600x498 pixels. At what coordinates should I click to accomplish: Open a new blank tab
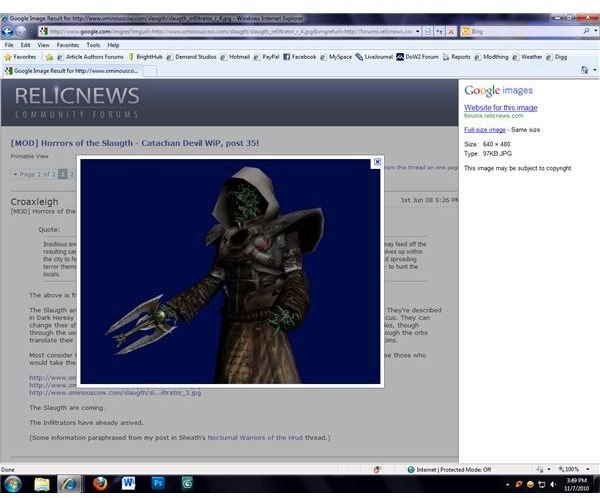pyautogui.click(x=150, y=71)
